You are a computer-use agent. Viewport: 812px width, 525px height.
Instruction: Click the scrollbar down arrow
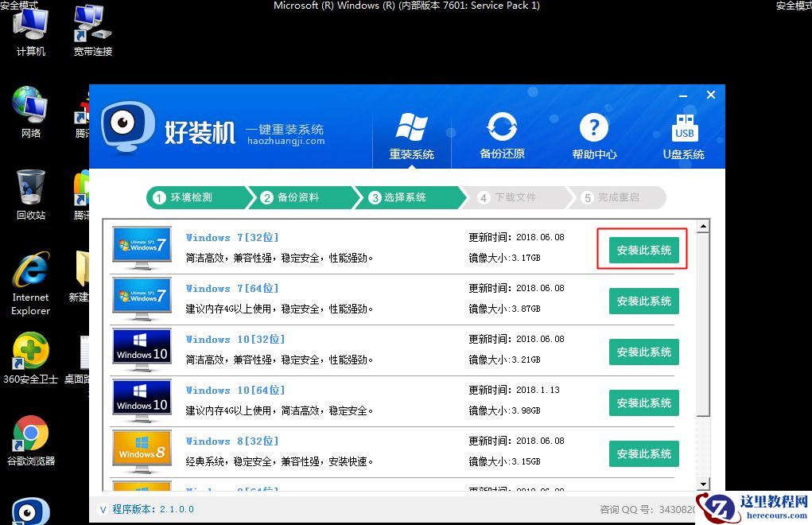point(701,483)
